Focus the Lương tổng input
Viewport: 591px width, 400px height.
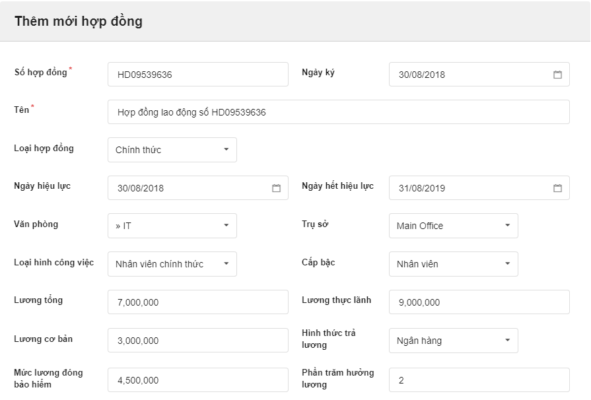198,302
